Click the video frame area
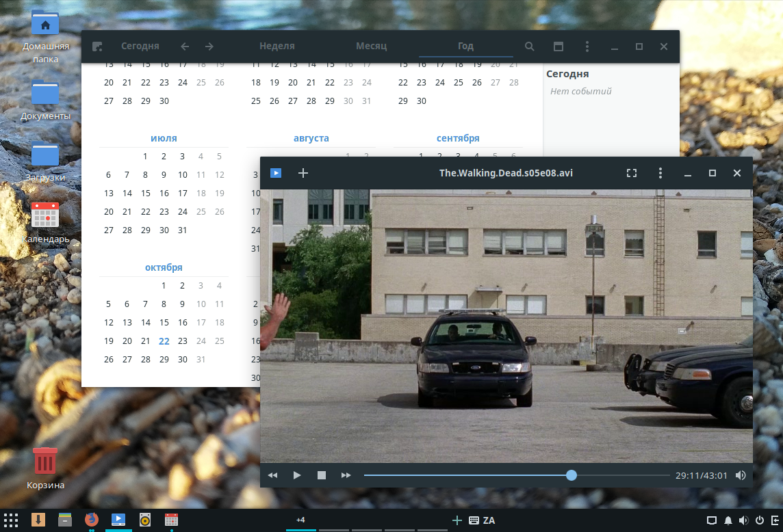Image resolution: width=783 pixels, height=532 pixels. (506, 326)
